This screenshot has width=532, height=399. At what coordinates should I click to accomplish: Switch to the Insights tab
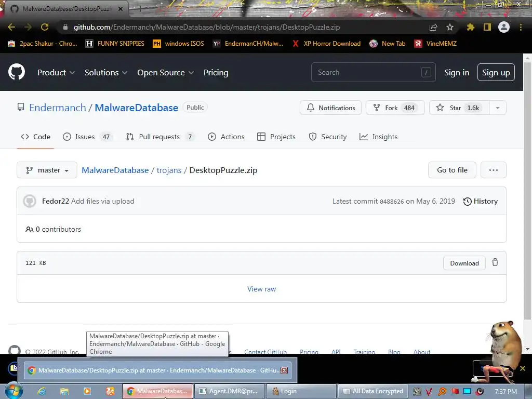(378, 137)
